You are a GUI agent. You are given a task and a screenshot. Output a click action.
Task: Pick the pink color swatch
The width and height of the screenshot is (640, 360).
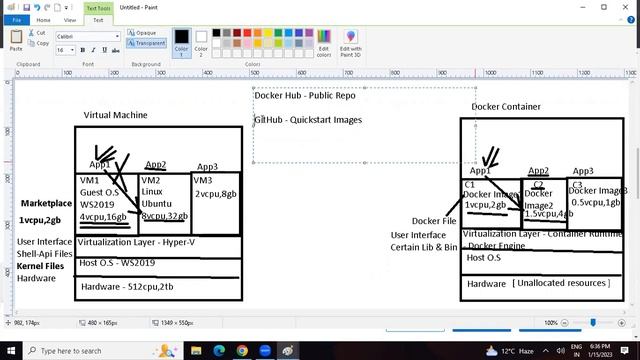(247, 43)
